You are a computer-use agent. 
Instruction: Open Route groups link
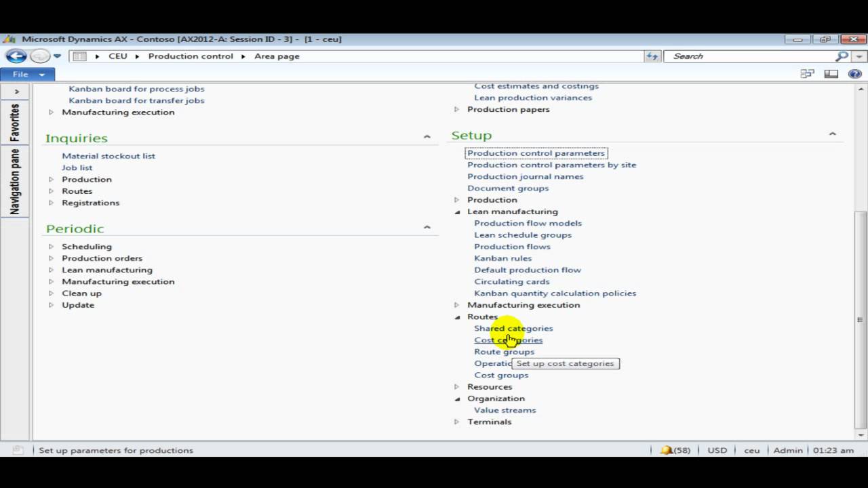(504, 352)
